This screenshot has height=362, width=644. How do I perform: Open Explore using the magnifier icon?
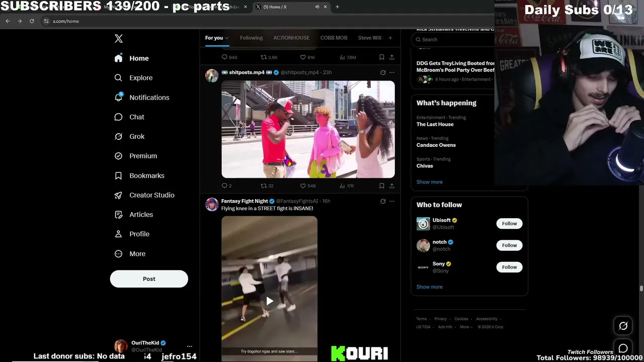[x=118, y=78]
